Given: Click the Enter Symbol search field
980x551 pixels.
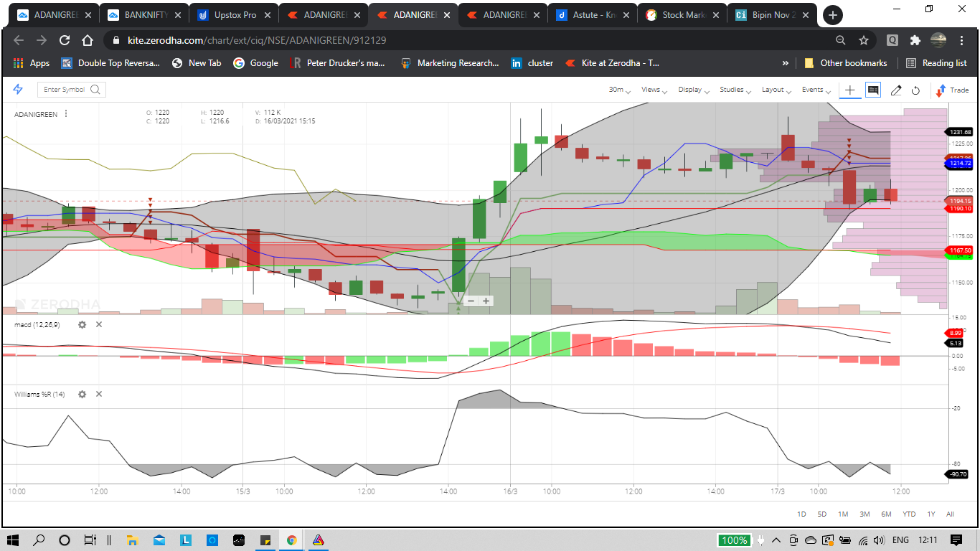Looking at the screenshot, I should click(x=72, y=89).
